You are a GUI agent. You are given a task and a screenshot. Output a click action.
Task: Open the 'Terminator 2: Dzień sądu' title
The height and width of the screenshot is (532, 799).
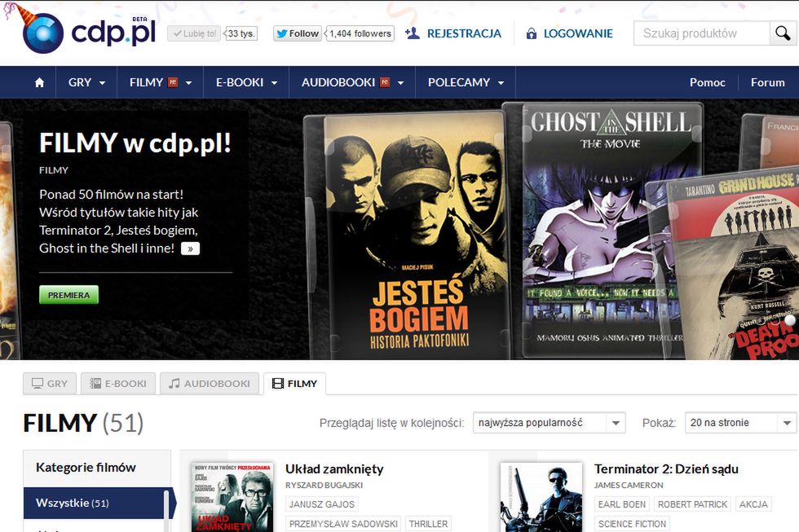click(666, 469)
